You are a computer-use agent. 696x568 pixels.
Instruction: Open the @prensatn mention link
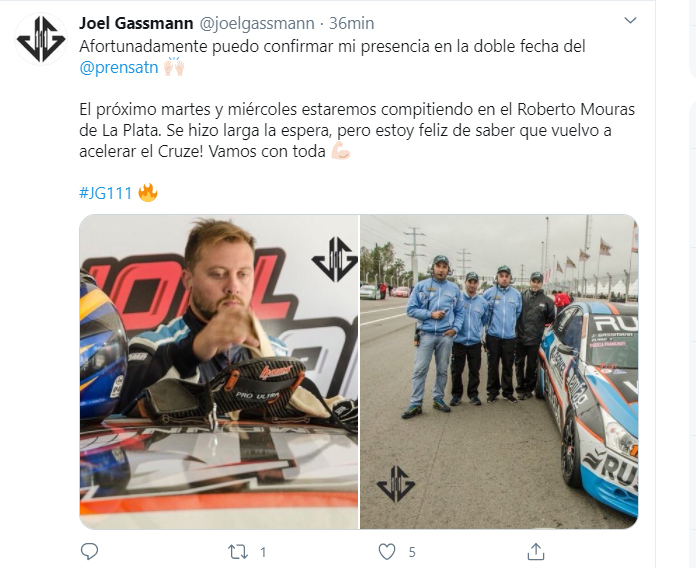click(x=119, y=67)
